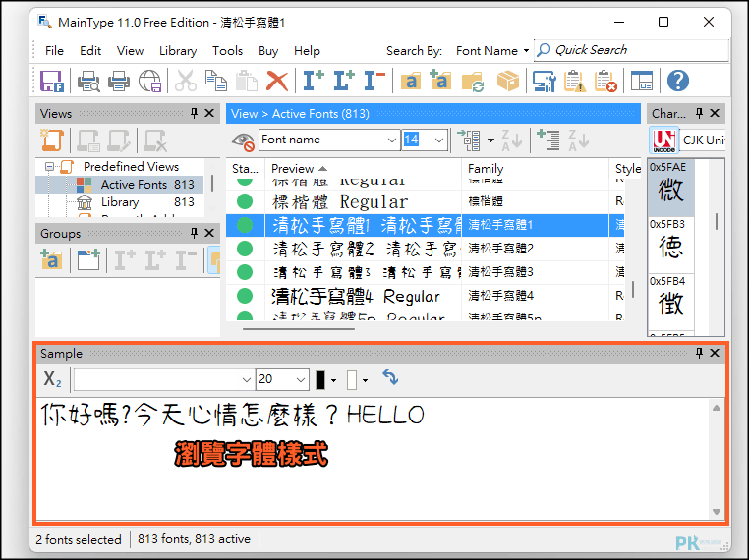The height and width of the screenshot is (560, 749).
Task: Open the Buy menu
Action: [268, 51]
